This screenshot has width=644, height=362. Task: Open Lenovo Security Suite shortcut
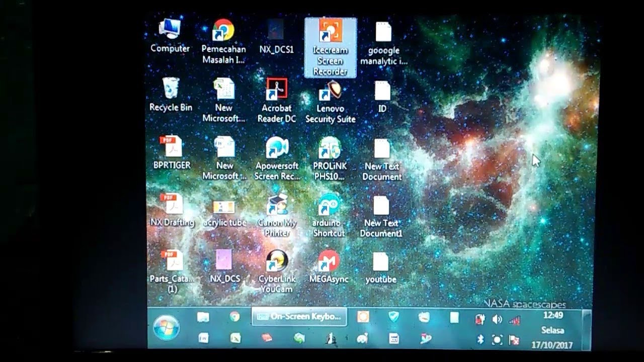(x=330, y=101)
